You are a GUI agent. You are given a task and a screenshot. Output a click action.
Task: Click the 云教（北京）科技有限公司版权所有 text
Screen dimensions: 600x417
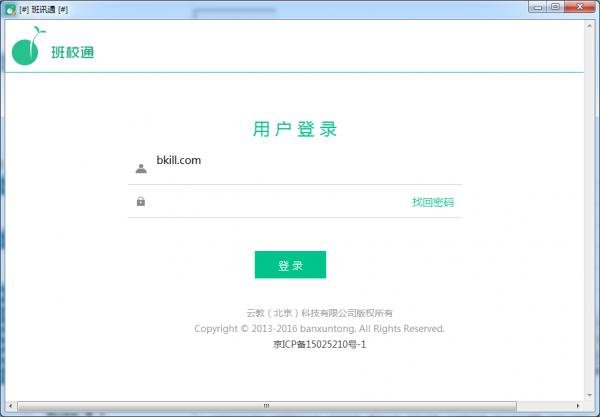coord(320,313)
